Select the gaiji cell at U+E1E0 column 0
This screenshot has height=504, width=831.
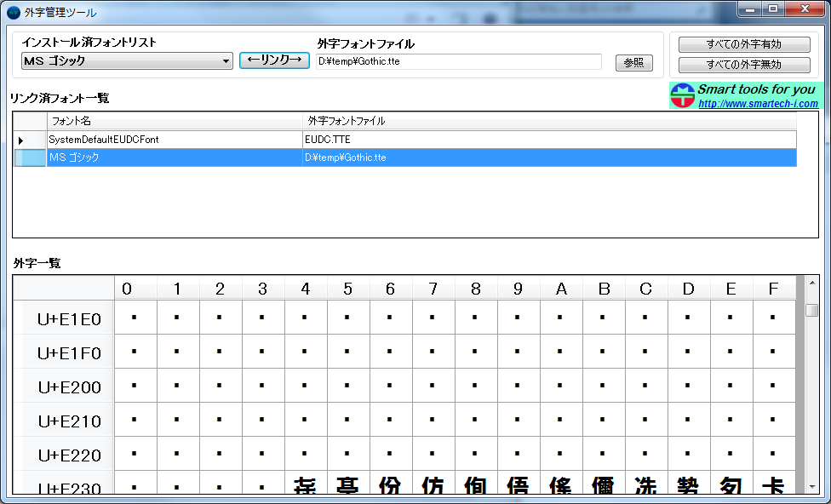coord(135,318)
